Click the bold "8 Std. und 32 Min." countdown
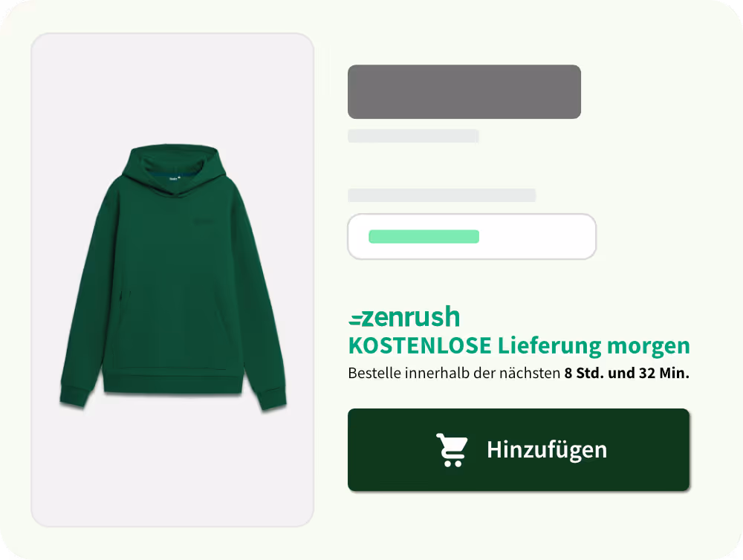Viewport: 743px width, 560px height. click(x=626, y=374)
